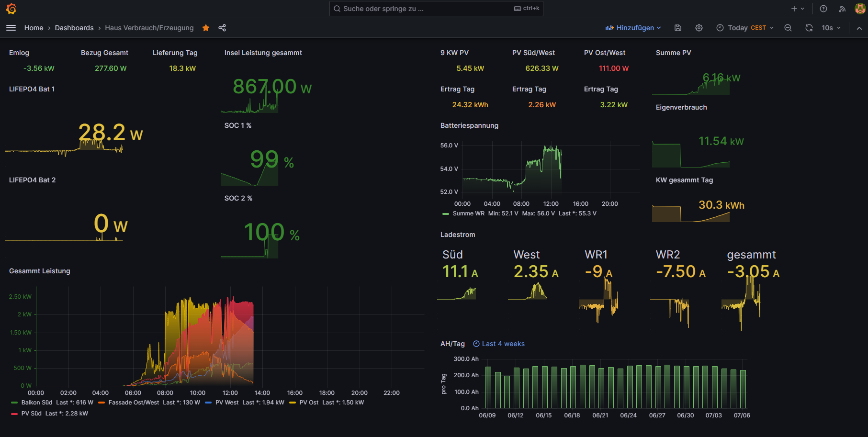The image size is (868, 437).
Task: Open the Today time range picker
Action: 745,28
